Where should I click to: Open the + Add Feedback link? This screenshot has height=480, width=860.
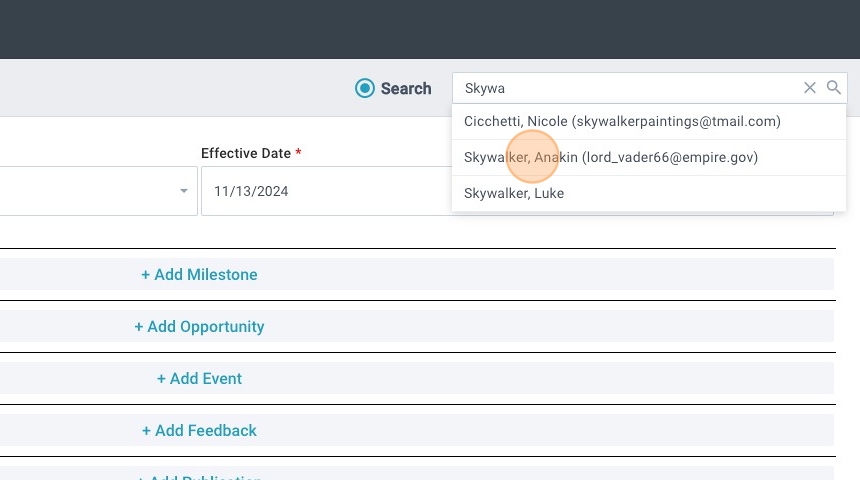coord(199,430)
